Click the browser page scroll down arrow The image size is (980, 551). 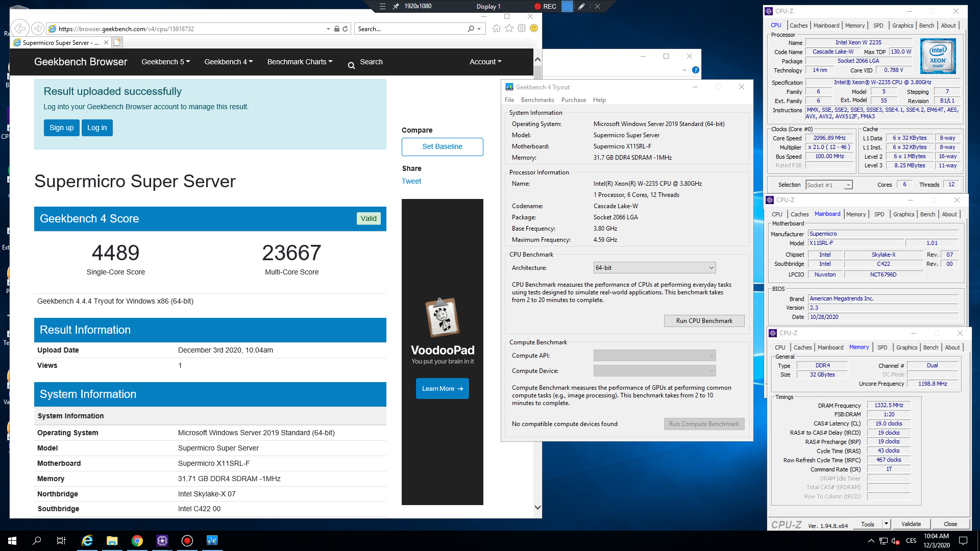[x=537, y=507]
